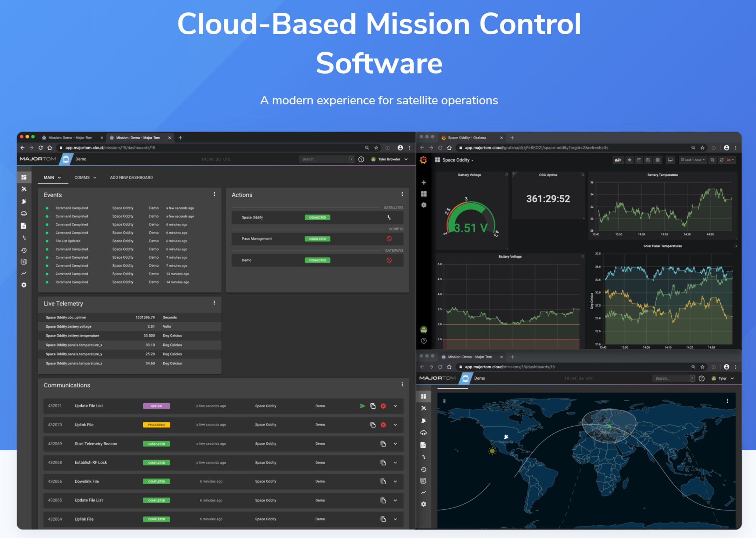Open the telemetry chart icon in left sidebar
Screen dimensions: 756x538
(x=24, y=273)
